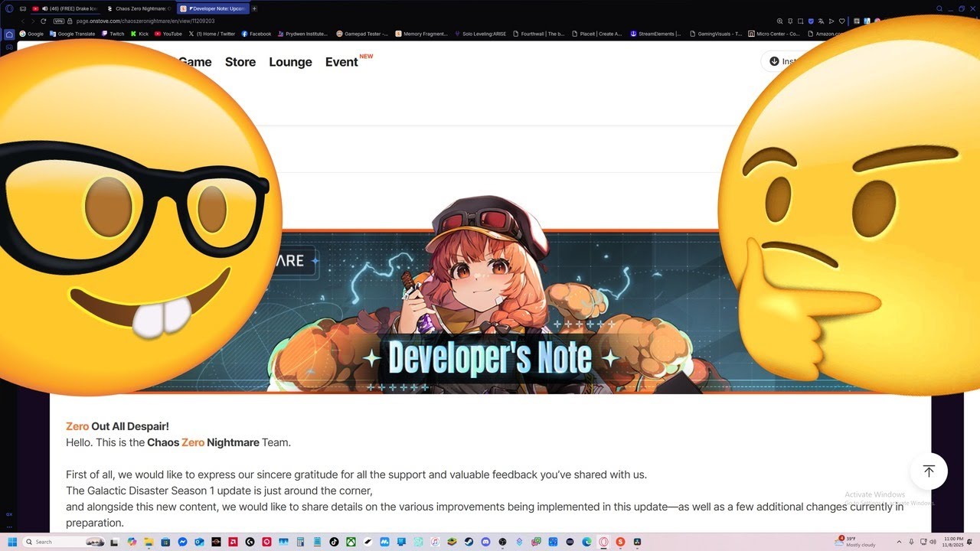Open the browser search tabs icon
Viewport: 980px width, 551px height.
tap(939, 8)
